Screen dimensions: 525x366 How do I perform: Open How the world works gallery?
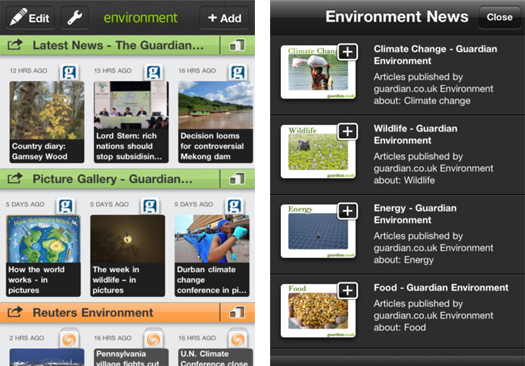click(44, 255)
